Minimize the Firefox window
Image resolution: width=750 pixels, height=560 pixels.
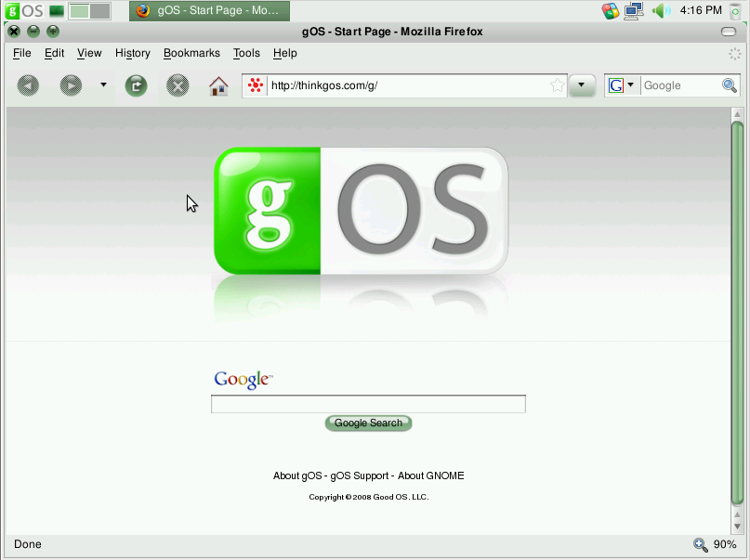point(33,32)
